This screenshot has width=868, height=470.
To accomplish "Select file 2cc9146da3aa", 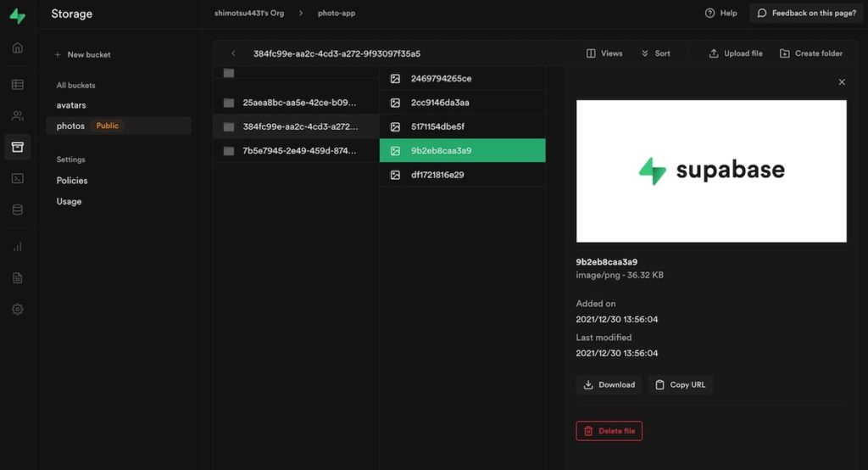I will (462, 103).
